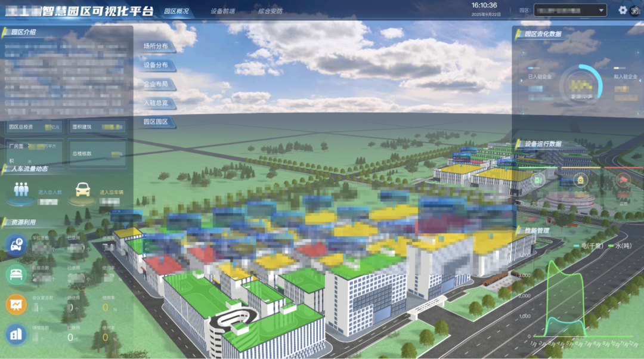Viewport: 644px width, 359px height.
Task: Click the 园区园区 button
Action: [x=157, y=122]
